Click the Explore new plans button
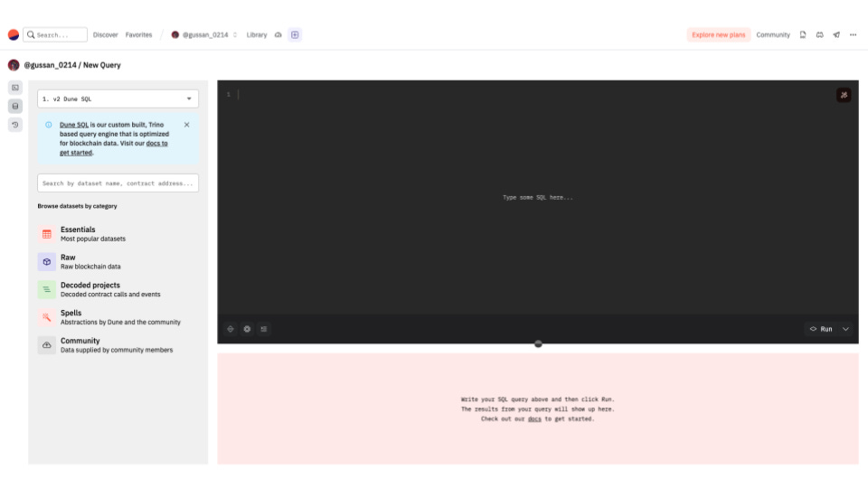The height and width of the screenshot is (488, 868). [719, 35]
